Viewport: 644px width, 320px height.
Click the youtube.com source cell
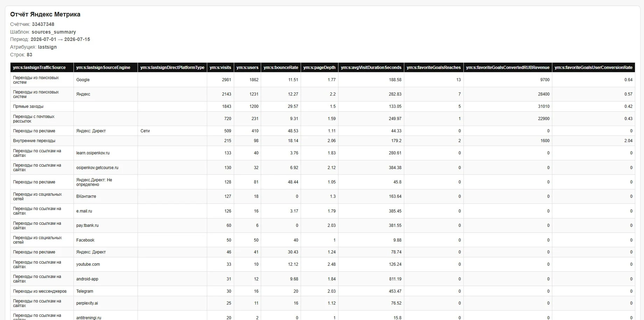[106, 264]
